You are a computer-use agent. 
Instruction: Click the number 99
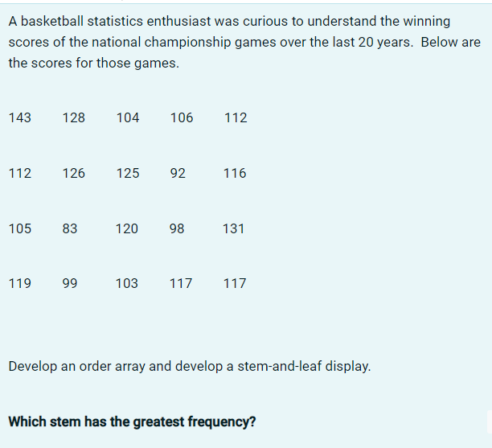(x=70, y=283)
